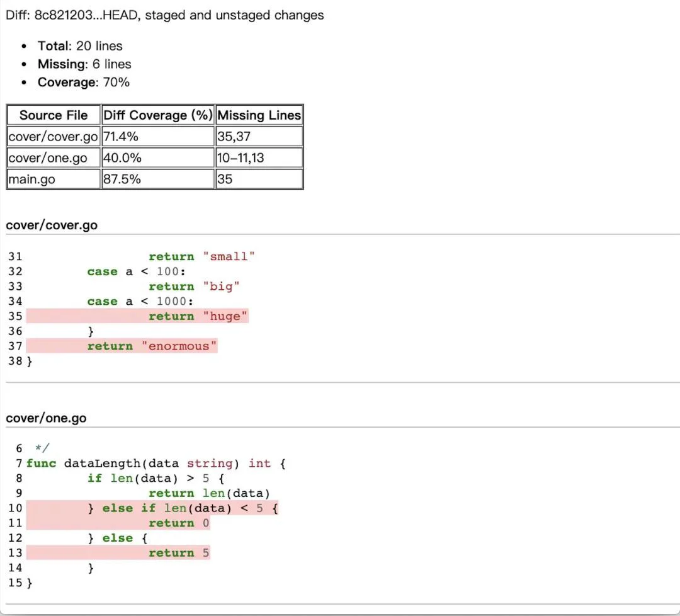This screenshot has height=616, width=680.
Task: Click the '87.5%' coverage cell
Action: [158, 179]
